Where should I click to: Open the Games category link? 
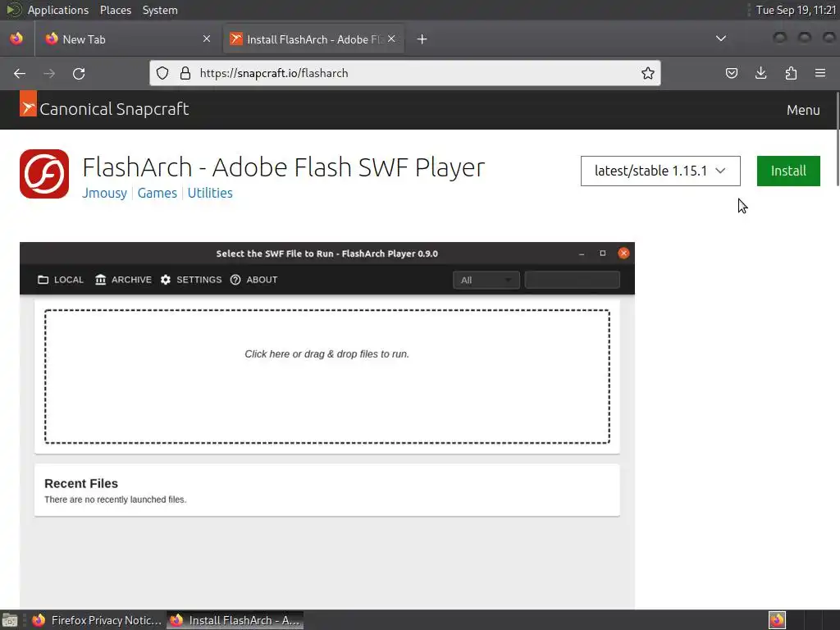(157, 193)
